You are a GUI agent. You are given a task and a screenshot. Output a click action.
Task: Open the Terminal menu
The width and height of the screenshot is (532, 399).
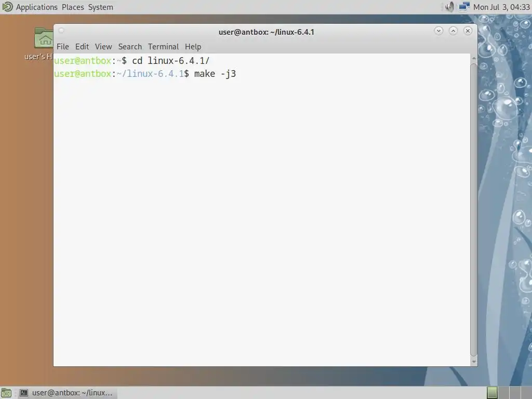tap(163, 46)
